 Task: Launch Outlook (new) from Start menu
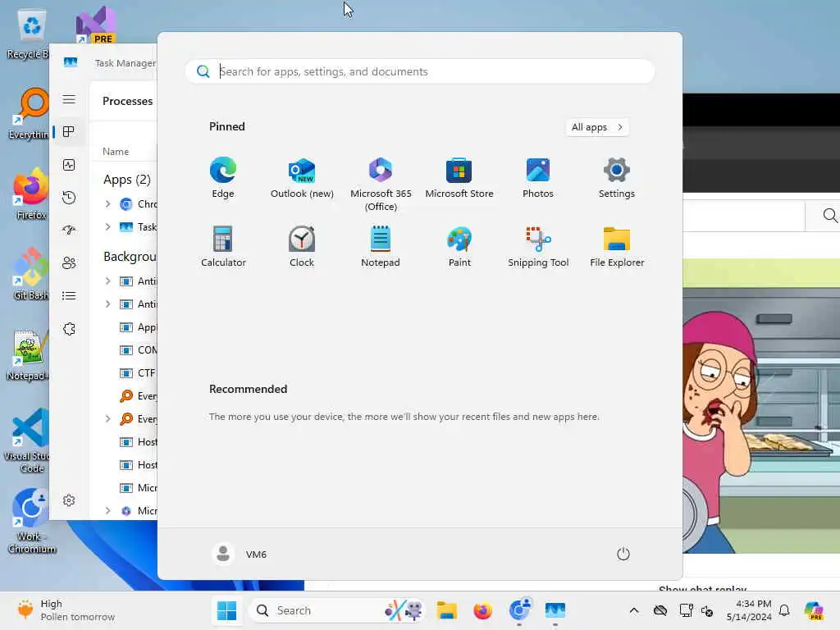click(x=302, y=178)
